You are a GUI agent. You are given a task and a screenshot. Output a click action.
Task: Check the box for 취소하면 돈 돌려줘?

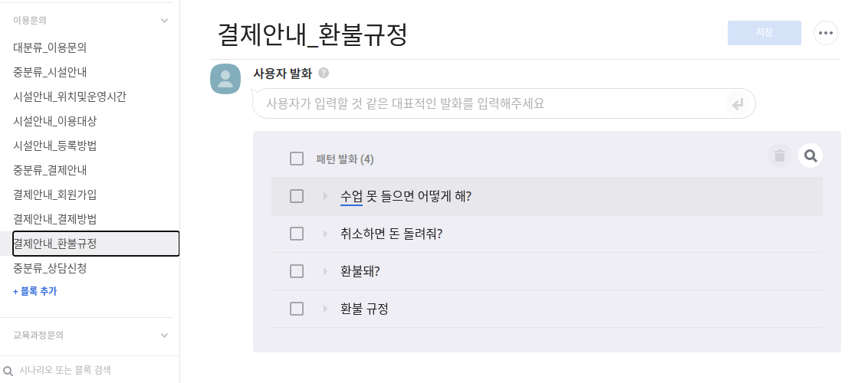coord(297,234)
